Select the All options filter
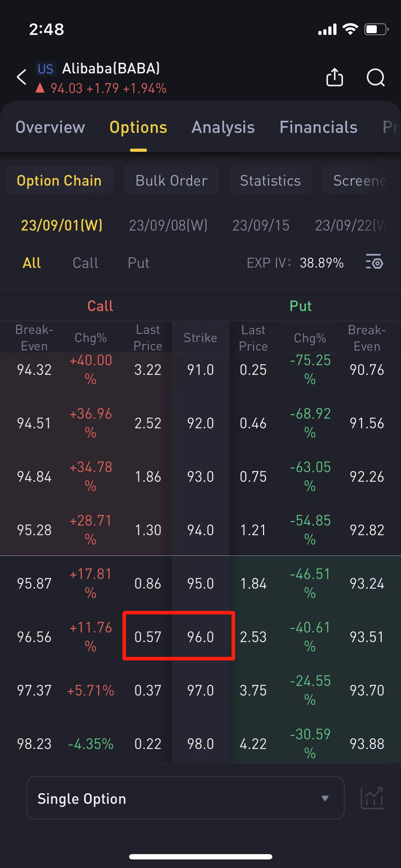Viewport: 401px width, 868px height. pos(32,263)
